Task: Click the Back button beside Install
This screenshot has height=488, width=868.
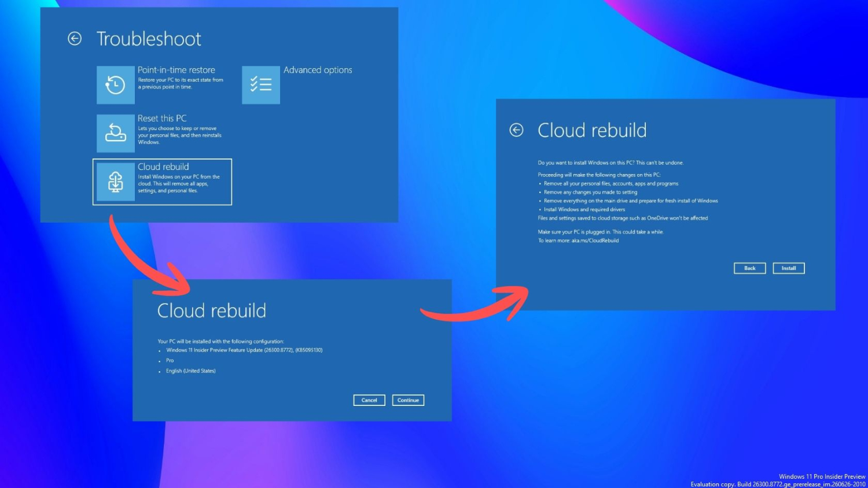Action: (750, 268)
